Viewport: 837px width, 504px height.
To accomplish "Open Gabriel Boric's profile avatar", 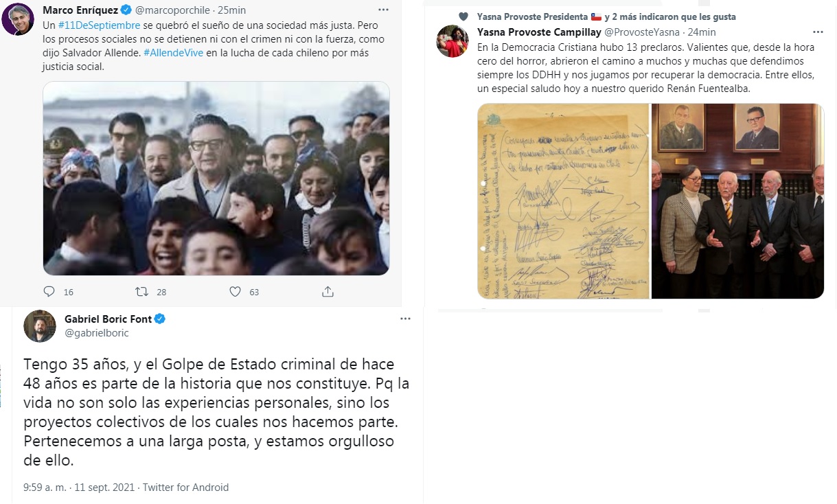I will click(x=40, y=325).
